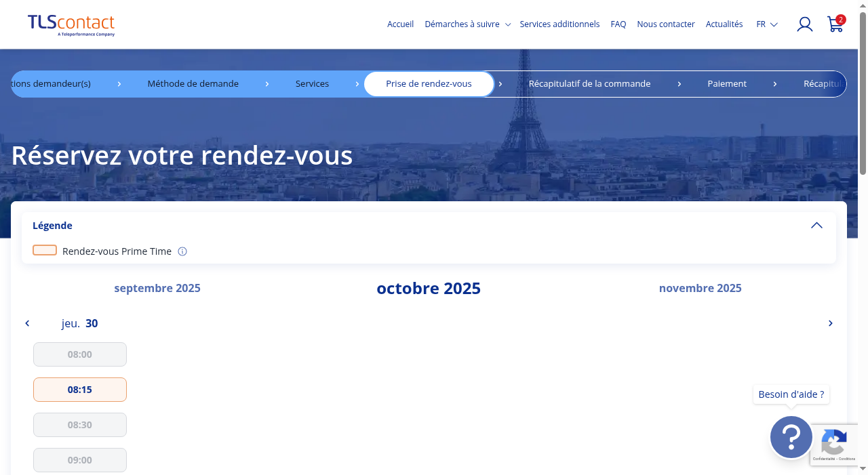Go to next day with right arrow

click(x=830, y=323)
